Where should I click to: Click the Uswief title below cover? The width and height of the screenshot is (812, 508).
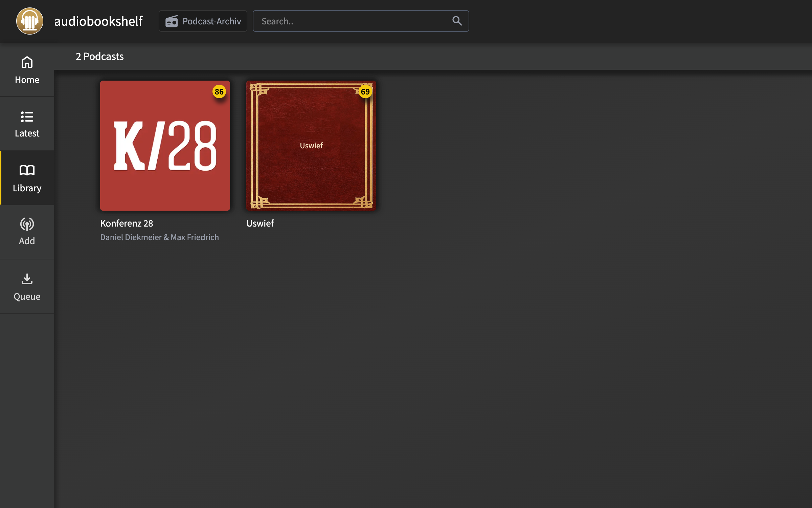pyautogui.click(x=260, y=224)
